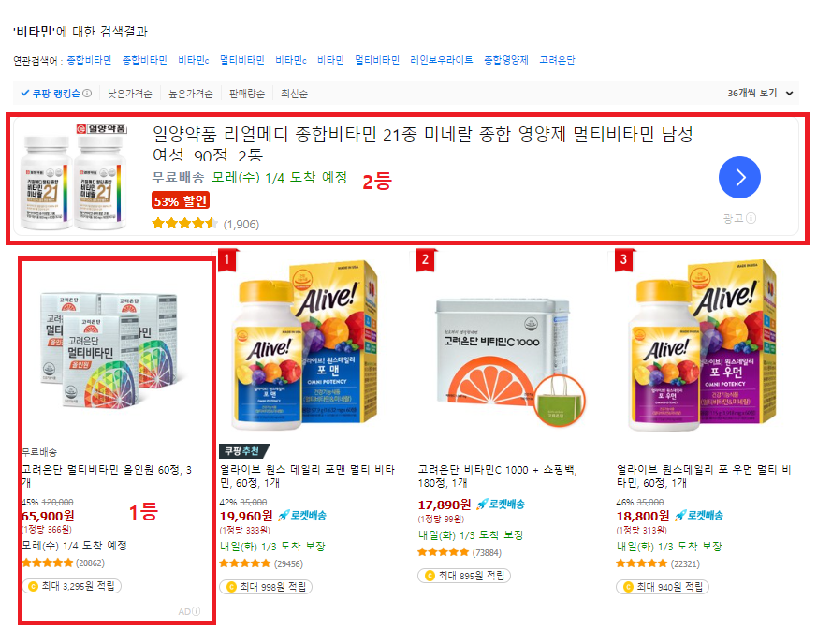Open the 일양약품 banner ad product image
This screenshot has height=644, width=817.
pos(74,177)
